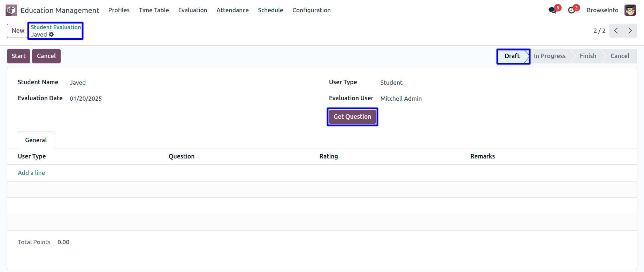Select the Finish status stage
This screenshot has height=272, width=644.
[x=588, y=56]
